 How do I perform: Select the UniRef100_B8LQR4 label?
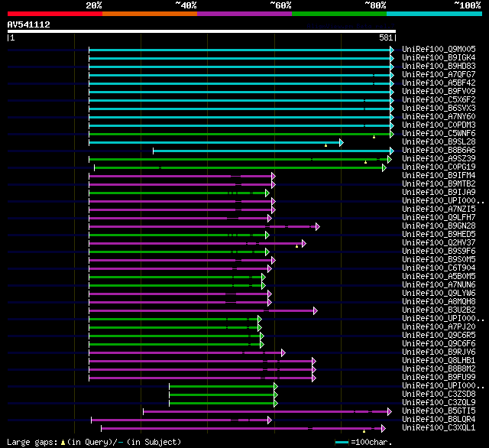point(439,420)
